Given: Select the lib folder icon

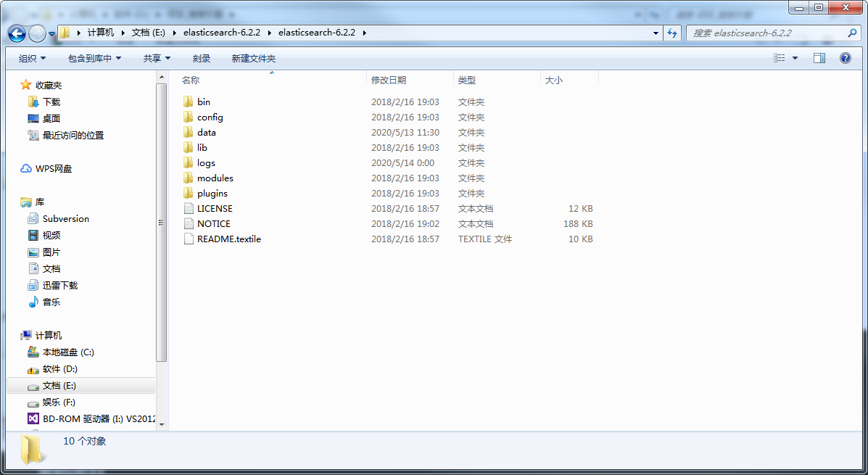Looking at the screenshot, I should tap(189, 147).
